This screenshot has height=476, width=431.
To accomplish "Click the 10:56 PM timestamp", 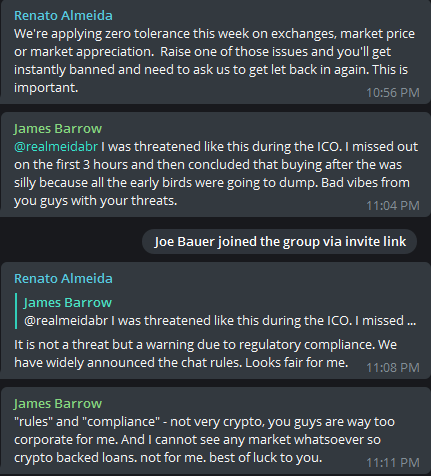I will click(393, 93).
